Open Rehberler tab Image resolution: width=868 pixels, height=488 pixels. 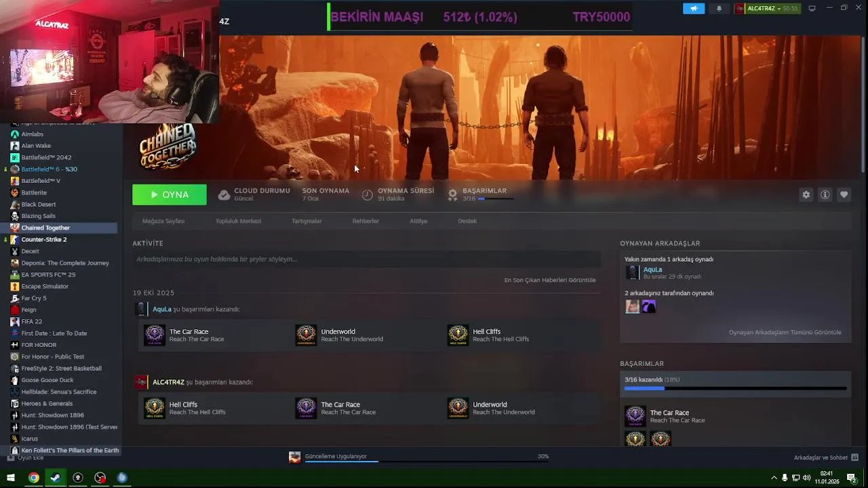pyautogui.click(x=366, y=221)
